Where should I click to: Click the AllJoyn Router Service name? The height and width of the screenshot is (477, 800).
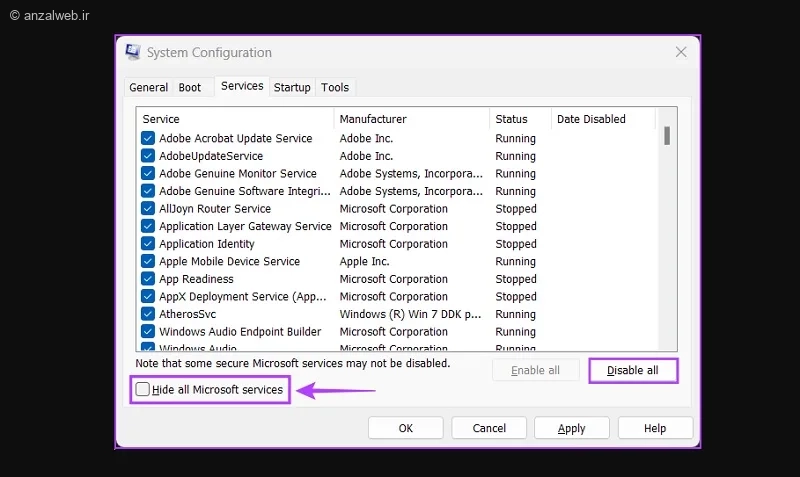215,209
